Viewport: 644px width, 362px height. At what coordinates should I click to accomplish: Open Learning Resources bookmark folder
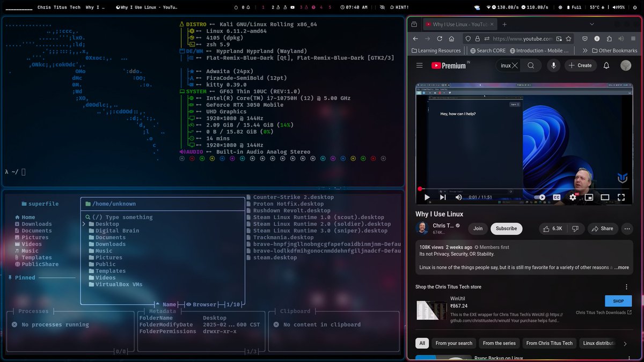pyautogui.click(x=436, y=50)
